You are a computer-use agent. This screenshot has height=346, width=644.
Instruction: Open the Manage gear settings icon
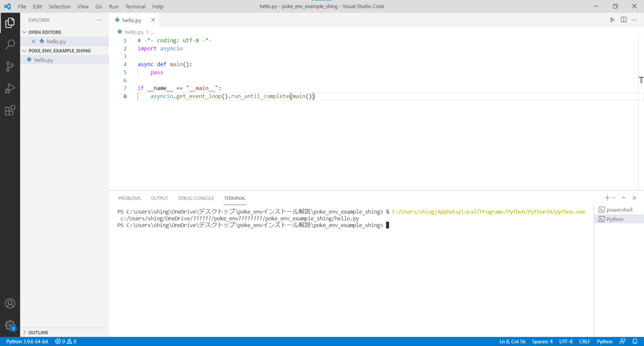[10, 325]
